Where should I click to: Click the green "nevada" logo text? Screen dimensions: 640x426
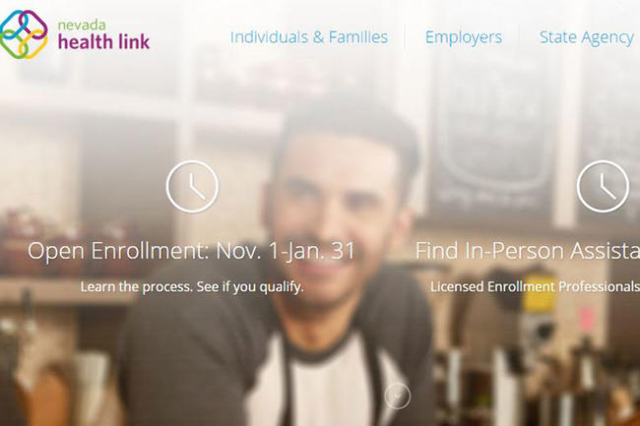tap(82, 25)
